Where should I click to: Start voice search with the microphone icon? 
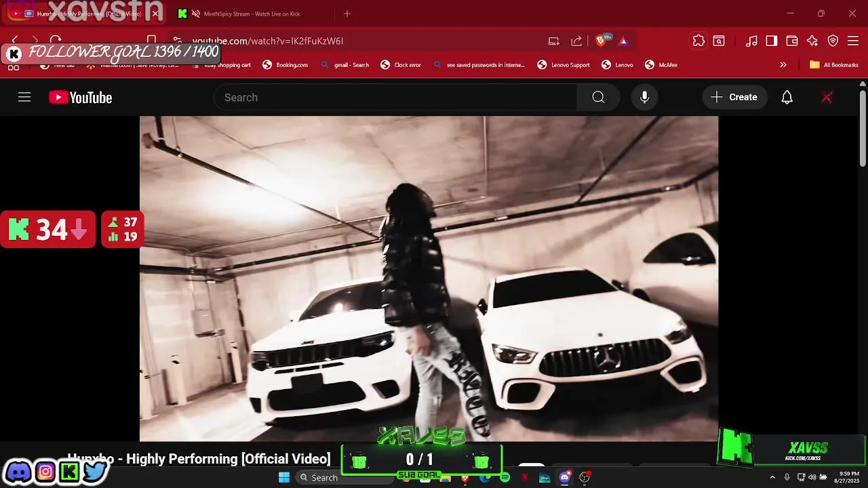pyautogui.click(x=644, y=98)
